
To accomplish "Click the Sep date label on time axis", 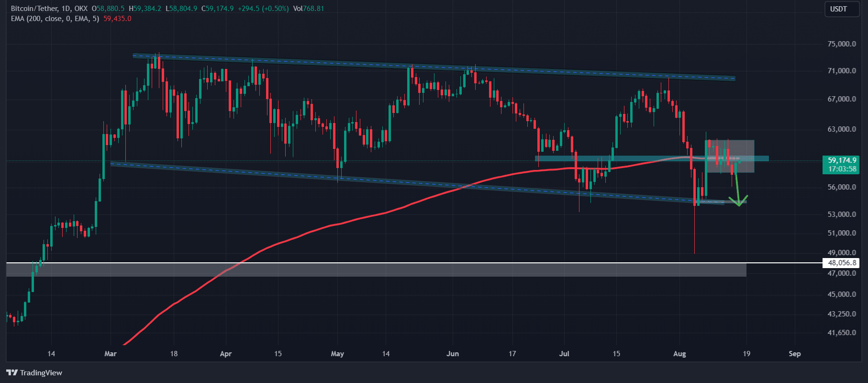I will [794, 354].
